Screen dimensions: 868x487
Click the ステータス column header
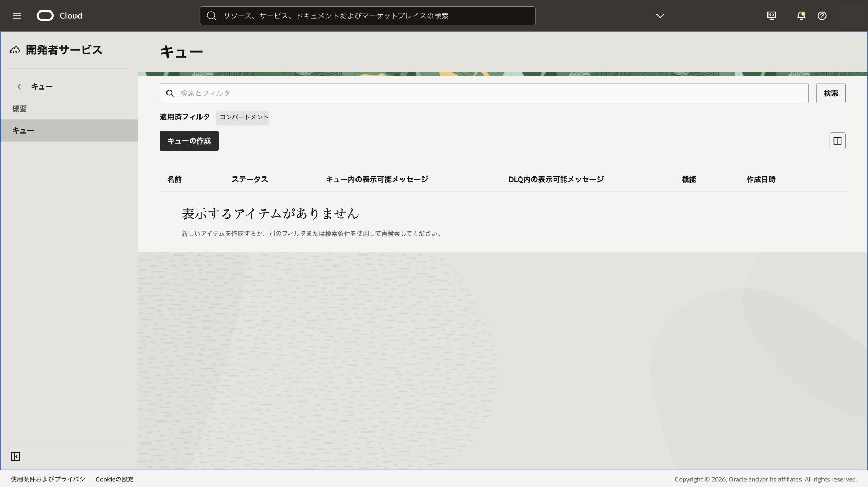click(x=250, y=179)
